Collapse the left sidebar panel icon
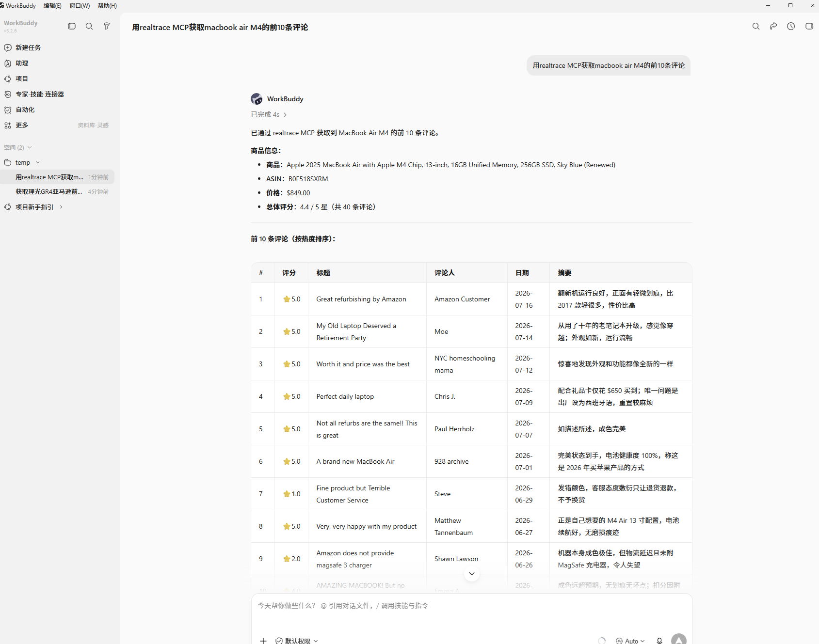The image size is (819, 644). [72, 26]
